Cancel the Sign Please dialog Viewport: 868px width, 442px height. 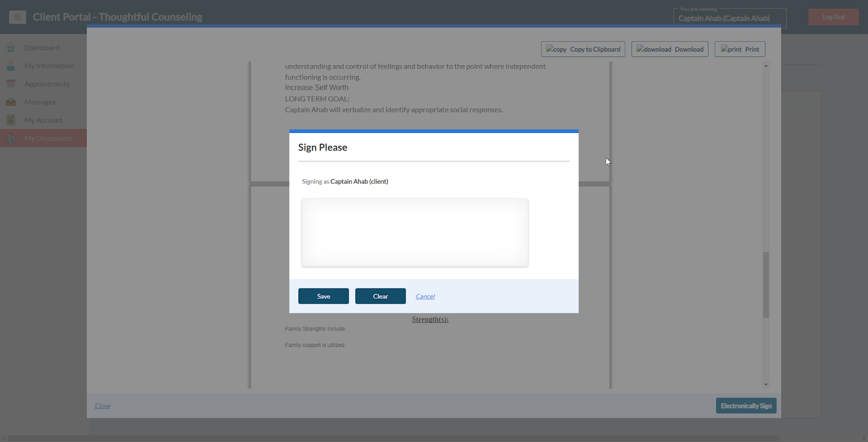point(425,296)
